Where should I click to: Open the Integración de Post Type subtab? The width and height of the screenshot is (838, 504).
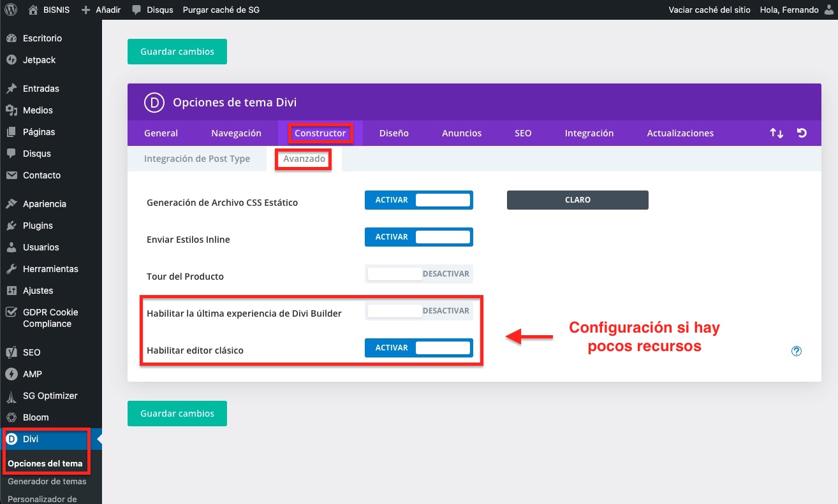tap(196, 159)
